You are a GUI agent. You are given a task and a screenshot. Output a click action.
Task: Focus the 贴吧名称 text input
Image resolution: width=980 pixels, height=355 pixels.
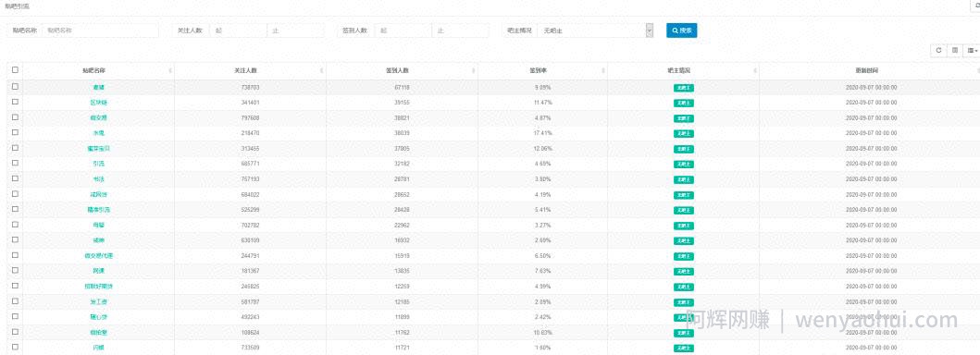coord(101,30)
